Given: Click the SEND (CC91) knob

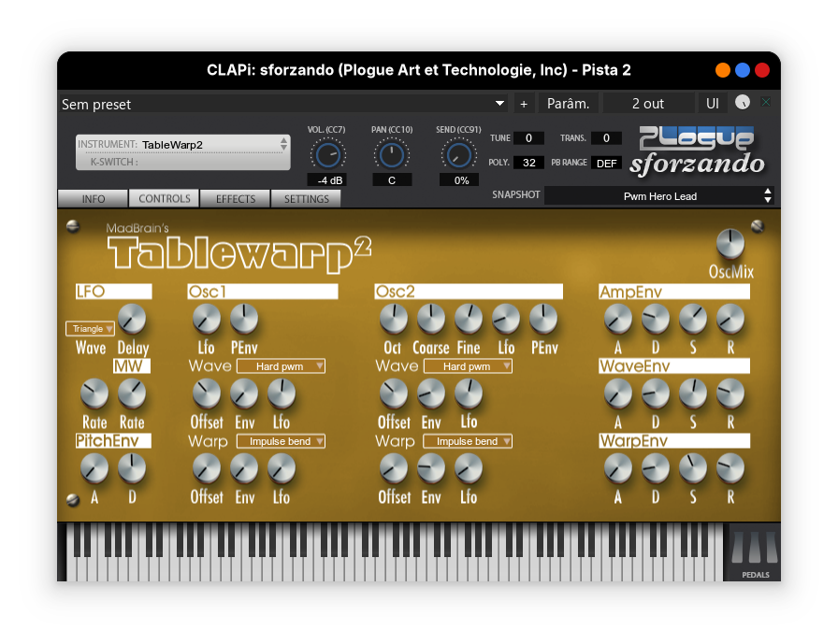Looking at the screenshot, I should tap(458, 154).
